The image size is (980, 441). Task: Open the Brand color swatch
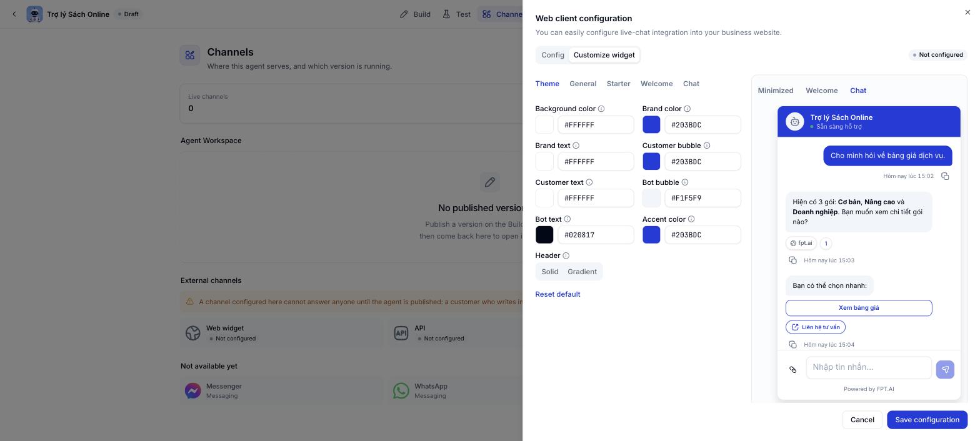[x=651, y=125]
